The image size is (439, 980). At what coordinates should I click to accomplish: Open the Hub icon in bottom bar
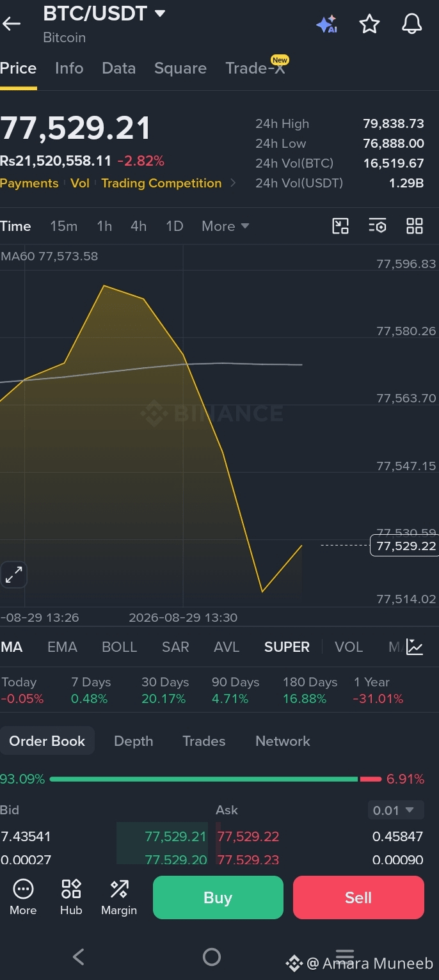click(71, 897)
